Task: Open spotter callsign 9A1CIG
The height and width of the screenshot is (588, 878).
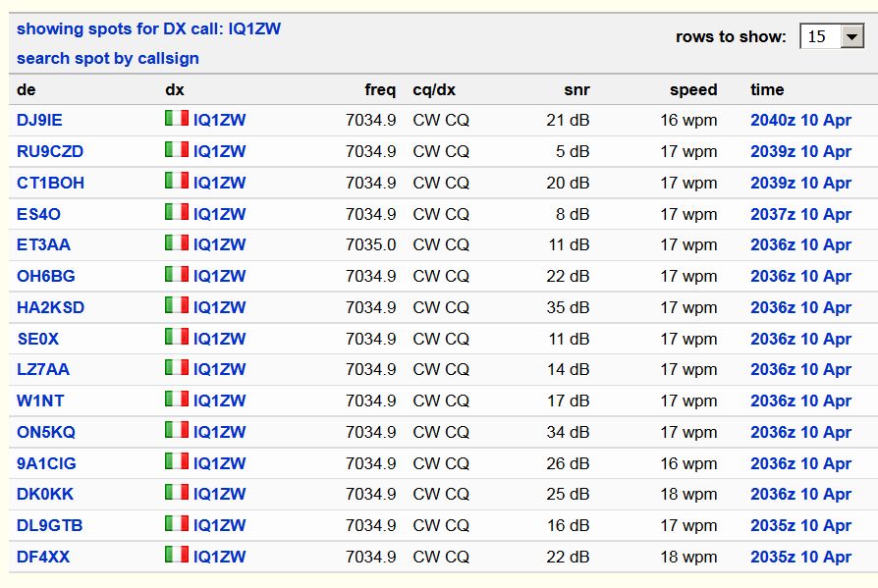Action: [x=46, y=463]
